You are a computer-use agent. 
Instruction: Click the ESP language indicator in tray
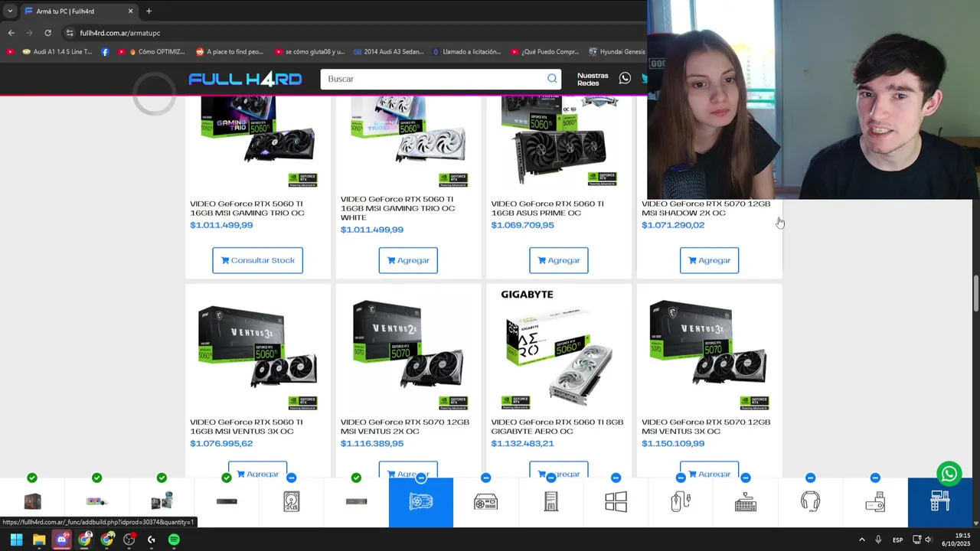coord(897,540)
